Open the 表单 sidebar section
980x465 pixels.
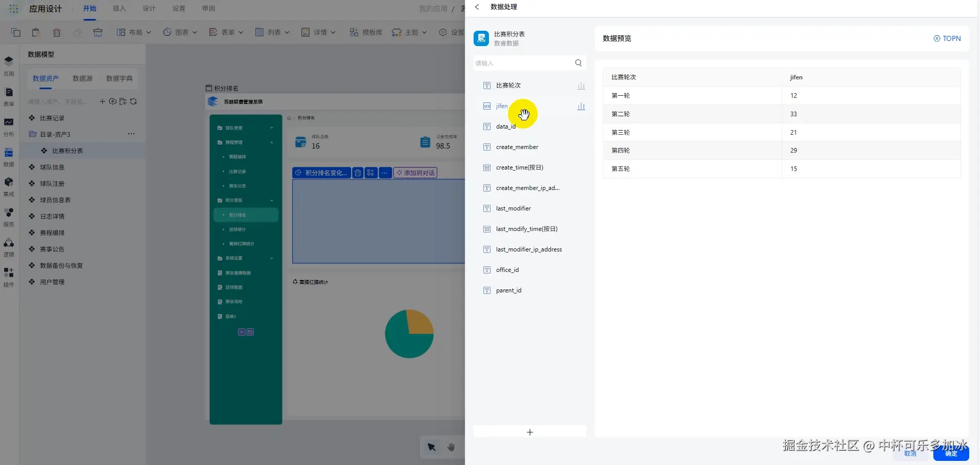pos(9,96)
